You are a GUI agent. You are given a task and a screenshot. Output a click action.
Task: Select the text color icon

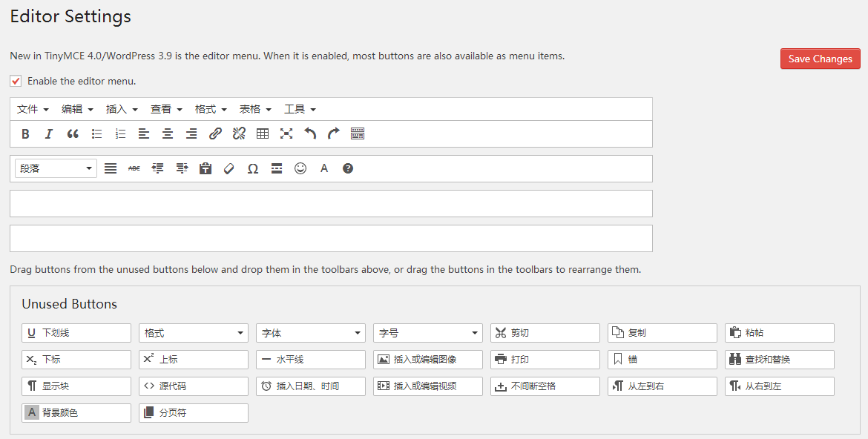[x=324, y=168]
